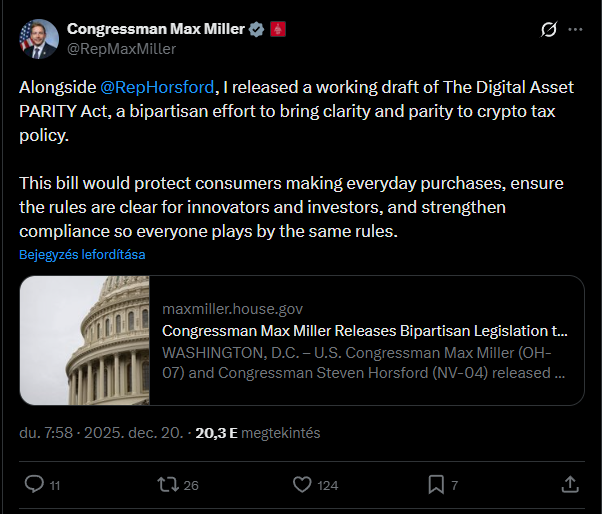The image size is (602, 514).
Task: Click the blue verified checkmark badge
Action: coord(257,29)
